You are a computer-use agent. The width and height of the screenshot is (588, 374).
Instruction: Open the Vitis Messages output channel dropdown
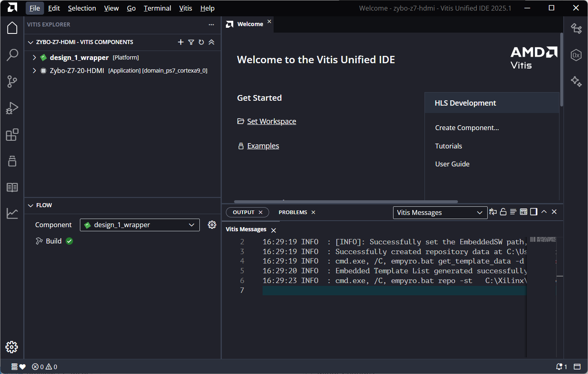[440, 212]
